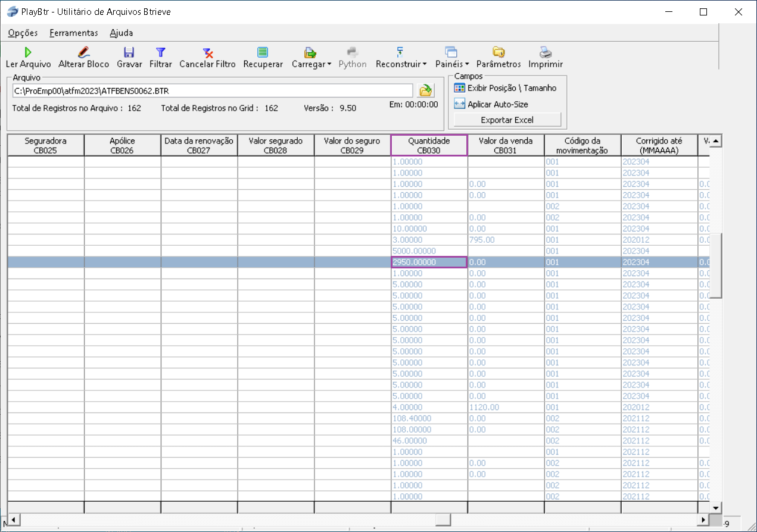This screenshot has width=757, height=532.
Task: Open the Ferramentas menu
Action: point(74,33)
